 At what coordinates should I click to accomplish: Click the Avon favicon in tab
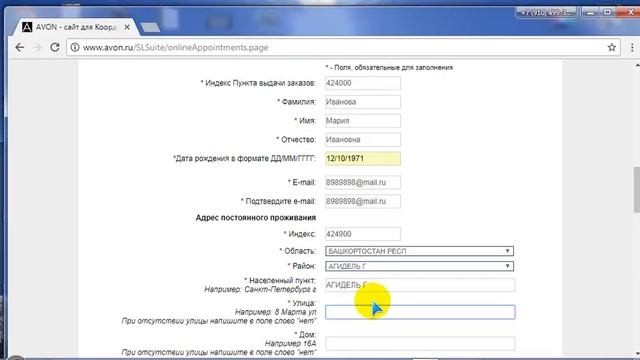[x=27, y=27]
